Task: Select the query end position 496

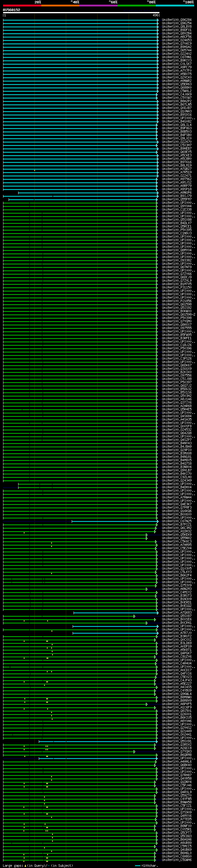Action: pos(155,15)
